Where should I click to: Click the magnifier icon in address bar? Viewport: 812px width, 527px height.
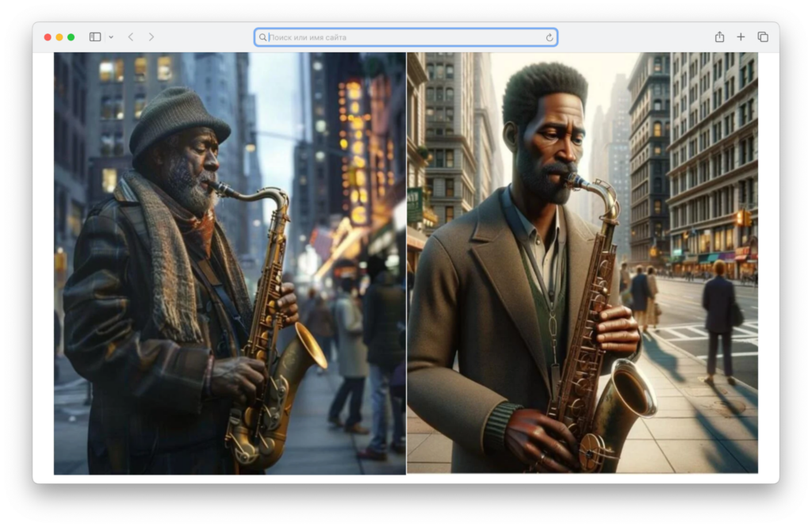[x=262, y=37]
